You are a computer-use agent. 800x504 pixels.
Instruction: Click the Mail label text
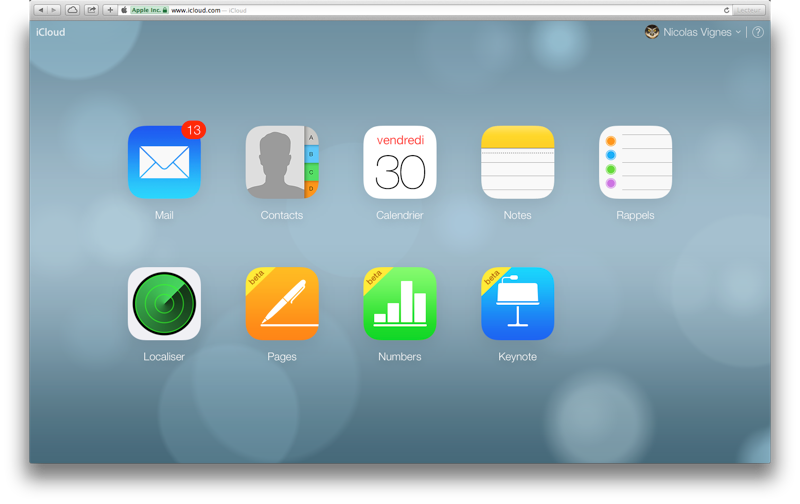164,215
